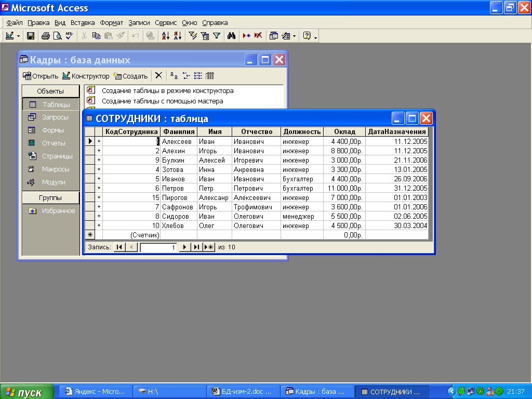The image size is (532, 399).
Task: Open the Сервис menu
Action: click(x=166, y=23)
